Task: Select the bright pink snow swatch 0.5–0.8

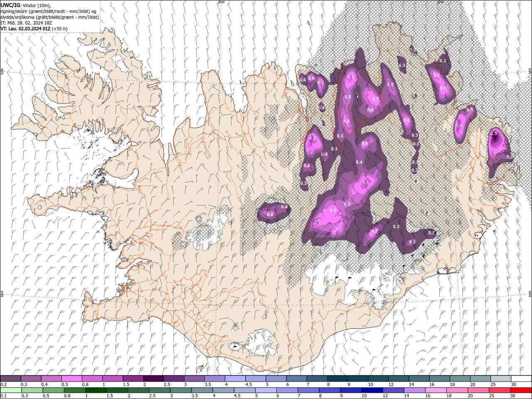Action: click(72, 379)
